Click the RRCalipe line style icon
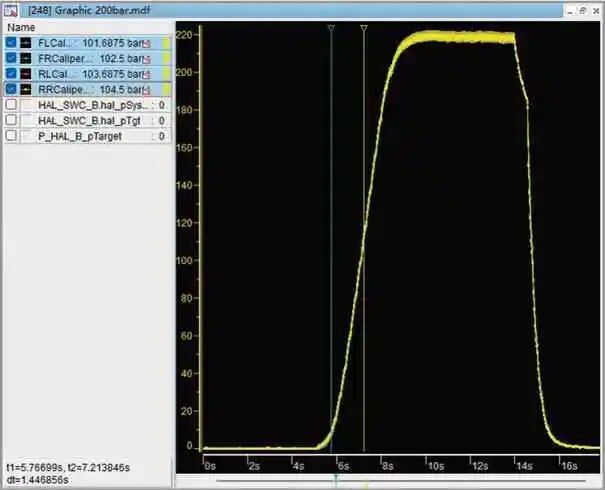This screenshot has width=605, height=490. [x=26, y=90]
